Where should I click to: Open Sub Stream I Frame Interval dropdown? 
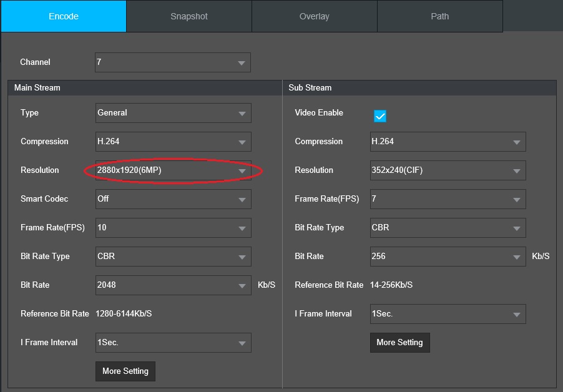tap(448, 314)
